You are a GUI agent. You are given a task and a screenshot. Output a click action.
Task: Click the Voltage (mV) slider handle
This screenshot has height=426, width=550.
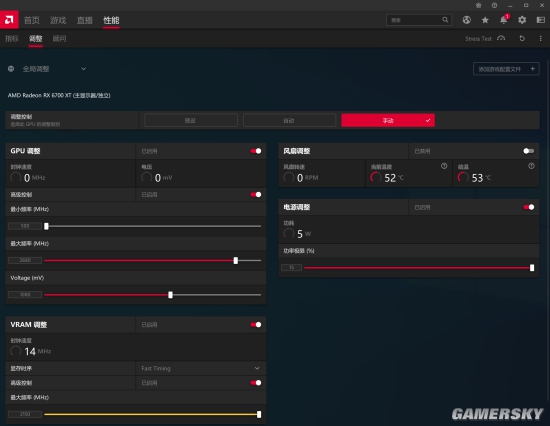[170, 295]
